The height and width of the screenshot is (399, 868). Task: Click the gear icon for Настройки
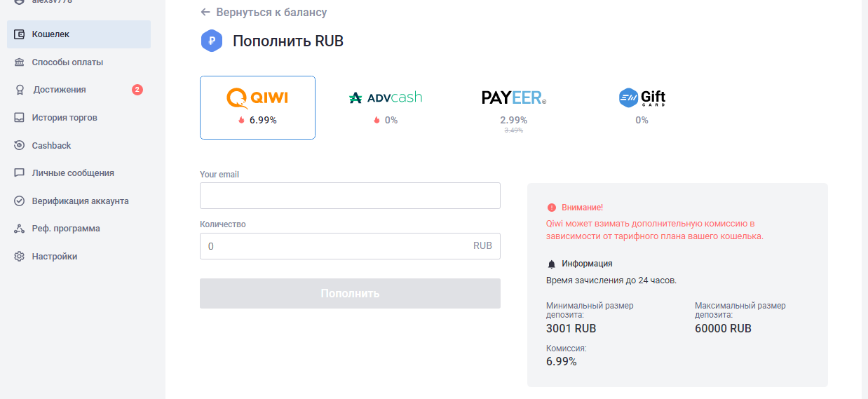coord(20,257)
